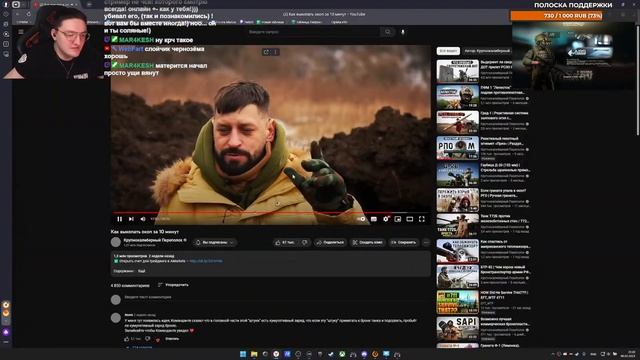Screen dimensions: 640x360
Task: Open the Гаубица Д-30 recommended video title
Action: click(505, 168)
